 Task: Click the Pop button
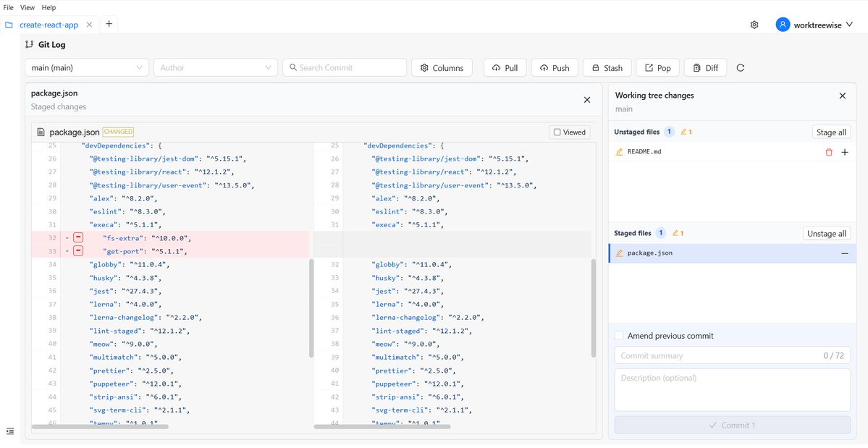pos(657,67)
